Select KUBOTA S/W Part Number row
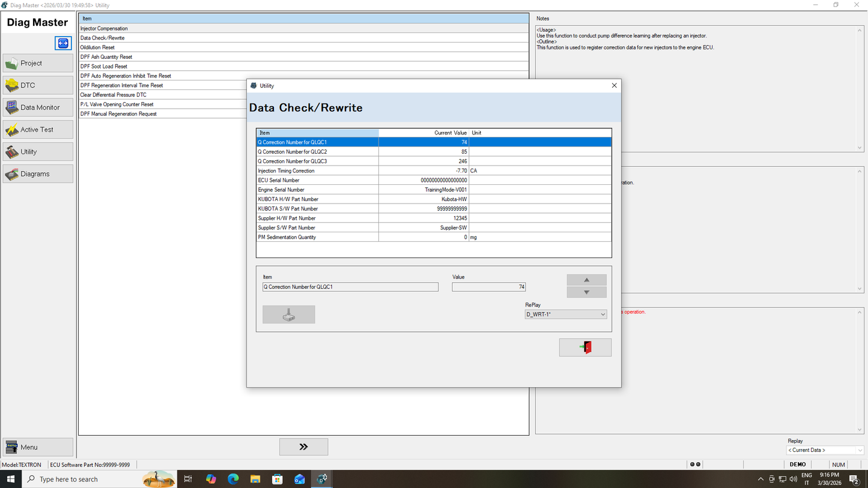 click(434, 209)
